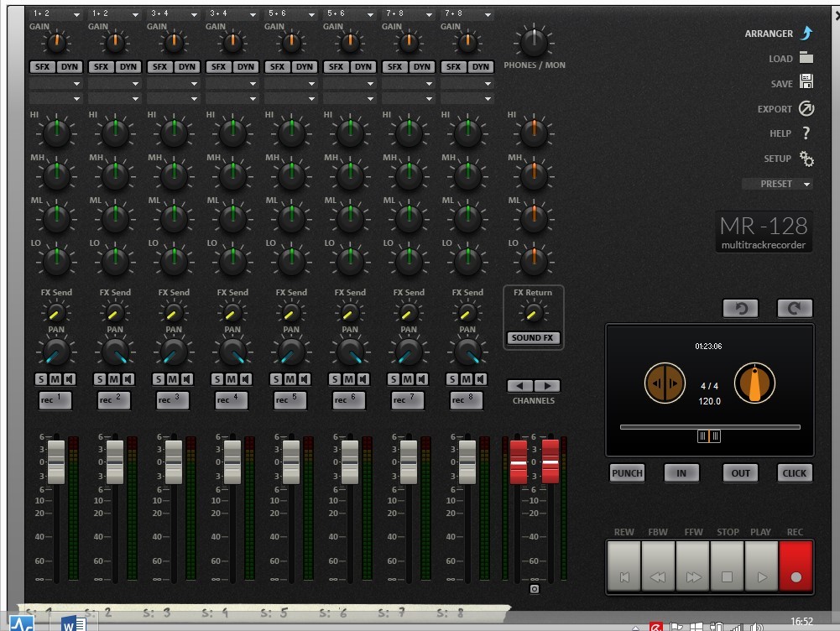840x631 pixels.
Task: Open the second channel 7+8 input dropdown
Action: pos(467,13)
